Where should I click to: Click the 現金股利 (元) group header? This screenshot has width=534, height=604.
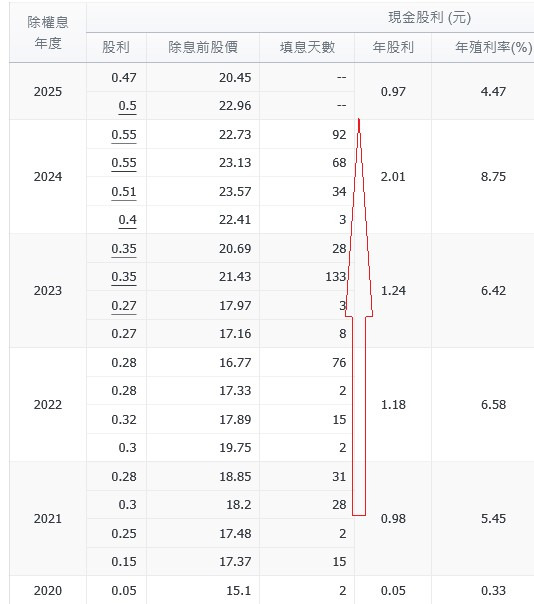tap(430, 18)
